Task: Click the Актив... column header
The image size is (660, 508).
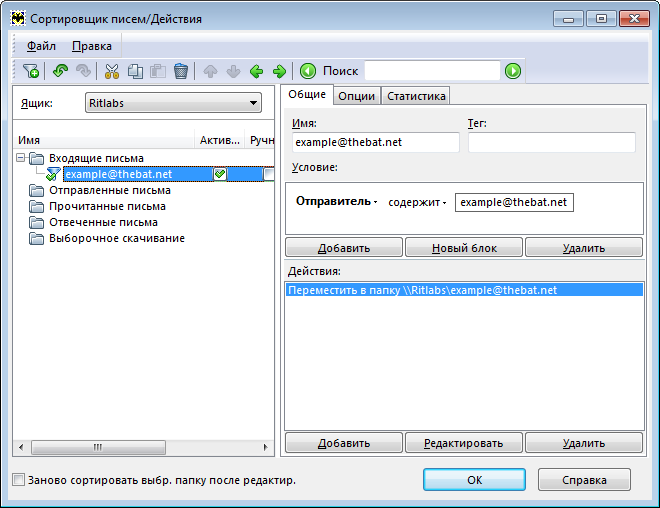Action: (220, 140)
